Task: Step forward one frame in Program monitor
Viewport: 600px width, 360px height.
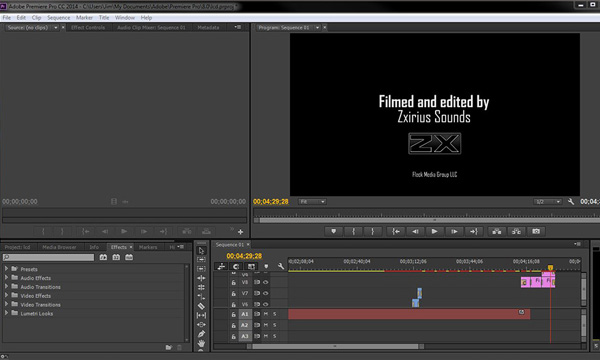Action: point(454,231)
